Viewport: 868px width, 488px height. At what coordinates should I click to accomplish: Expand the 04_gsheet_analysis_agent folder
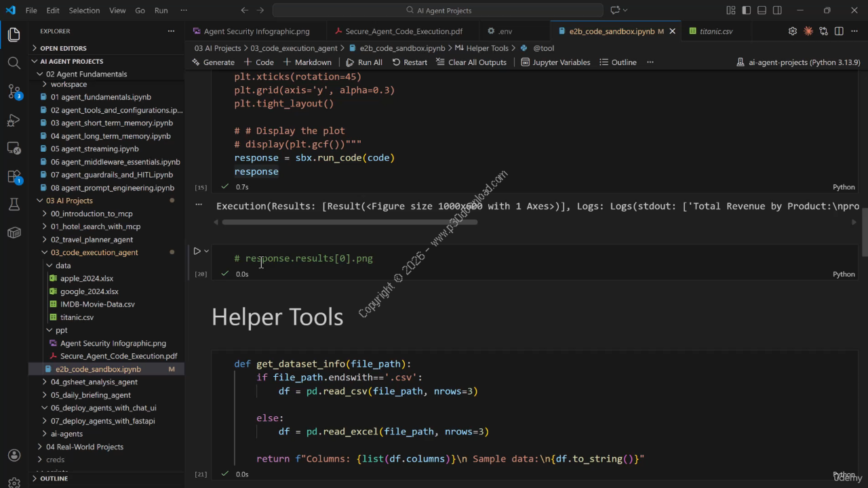click(94, 382)
